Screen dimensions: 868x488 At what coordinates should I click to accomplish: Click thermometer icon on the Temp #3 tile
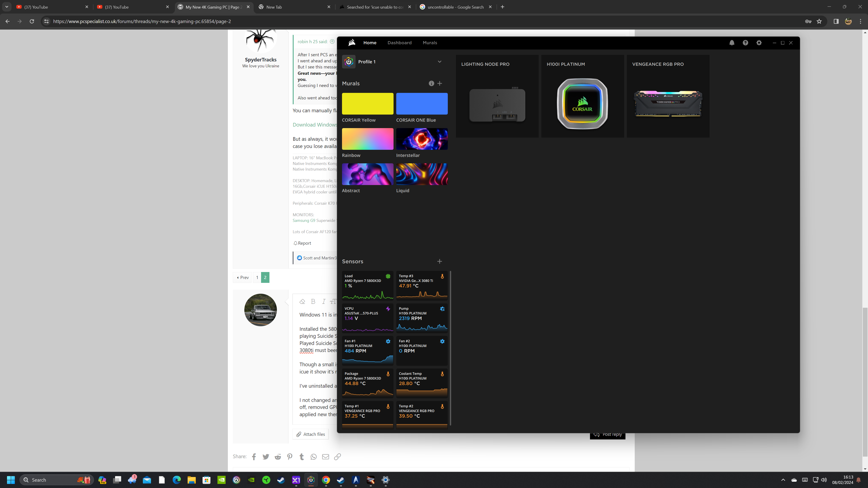click(x=442, y=277)
